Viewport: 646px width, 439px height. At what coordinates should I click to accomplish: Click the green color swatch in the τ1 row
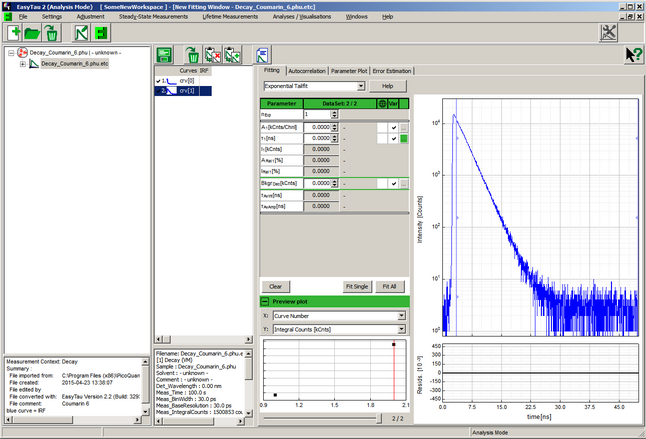tap(405, 139)
